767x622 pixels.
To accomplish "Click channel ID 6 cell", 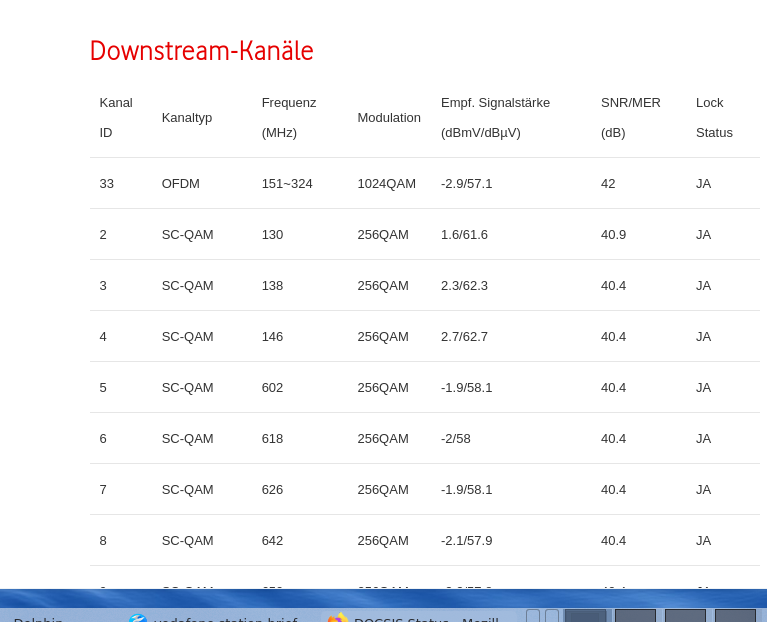I will point(103,439).
